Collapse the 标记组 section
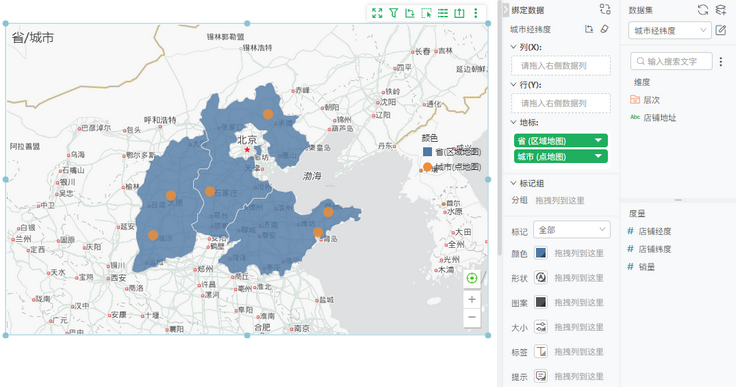The width and height of the screenshot is (736, 387). point(514,183)
